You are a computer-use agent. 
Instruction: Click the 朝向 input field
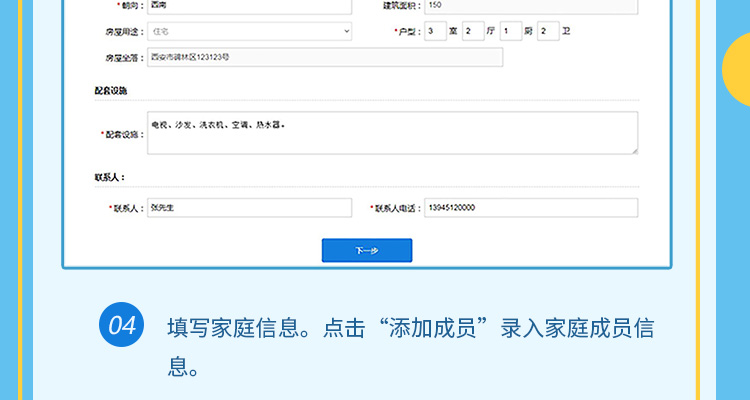click(250, 6)
